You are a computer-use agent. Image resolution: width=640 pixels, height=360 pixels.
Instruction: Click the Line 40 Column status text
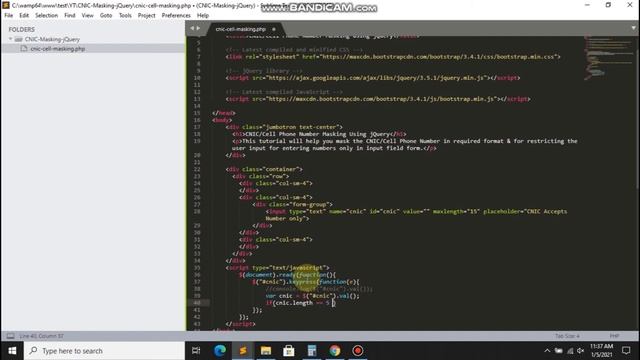(x=41, y=336)
